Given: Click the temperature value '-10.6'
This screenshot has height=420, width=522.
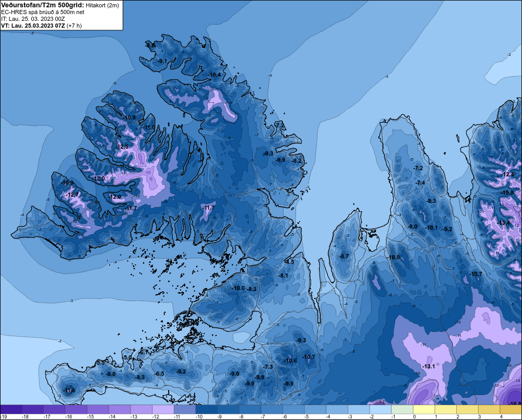Looking at the screenshot, I should click(x=290, y=361).
